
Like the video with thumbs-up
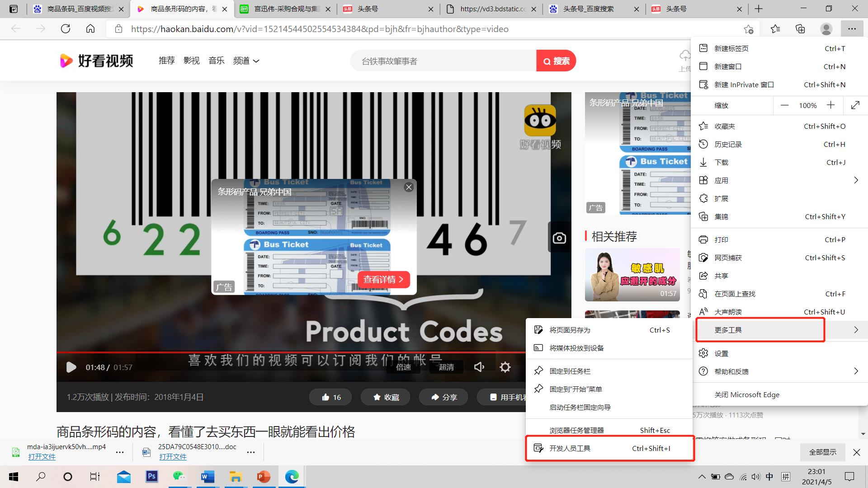330,397
